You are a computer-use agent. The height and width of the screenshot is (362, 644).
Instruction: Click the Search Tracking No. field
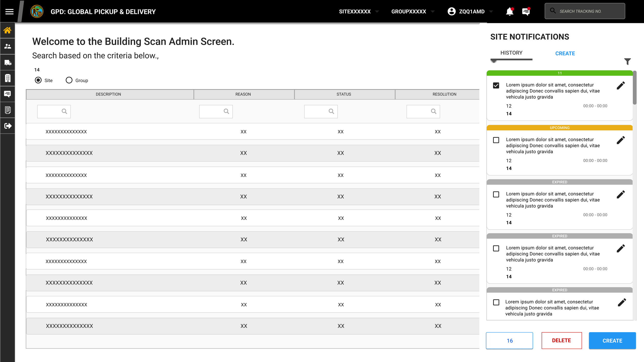(x=585, y=11)
